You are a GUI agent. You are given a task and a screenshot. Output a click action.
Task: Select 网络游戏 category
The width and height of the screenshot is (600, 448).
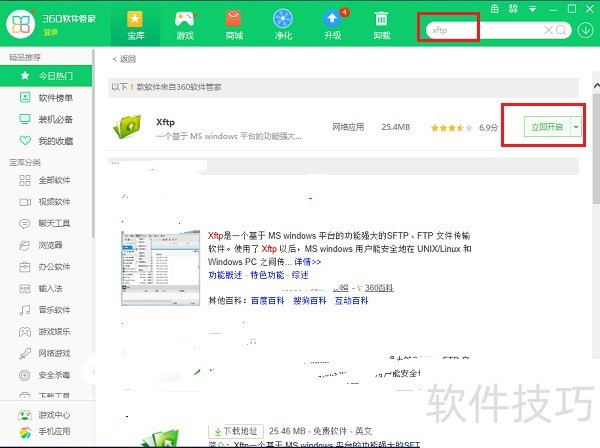[x=46, y=353]
